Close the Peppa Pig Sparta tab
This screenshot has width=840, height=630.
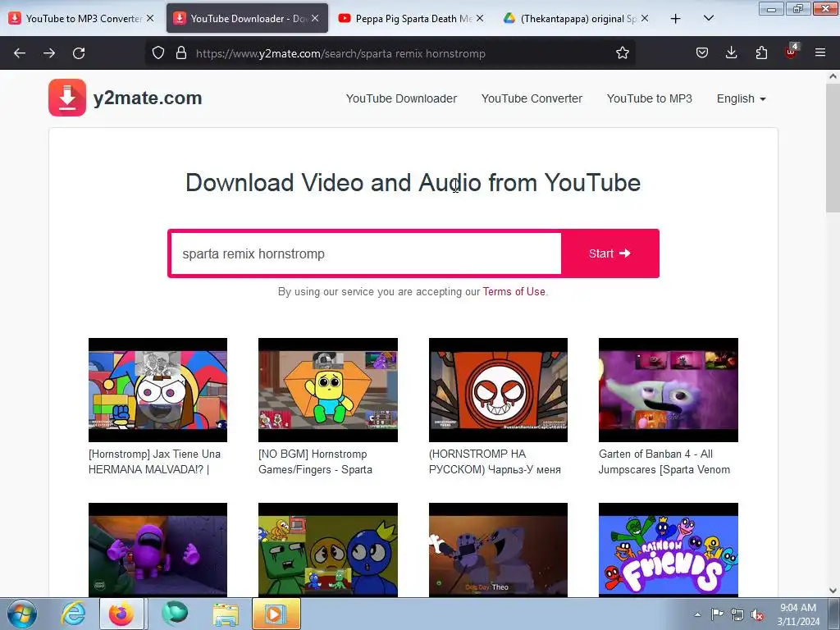[x=480, y=18]
